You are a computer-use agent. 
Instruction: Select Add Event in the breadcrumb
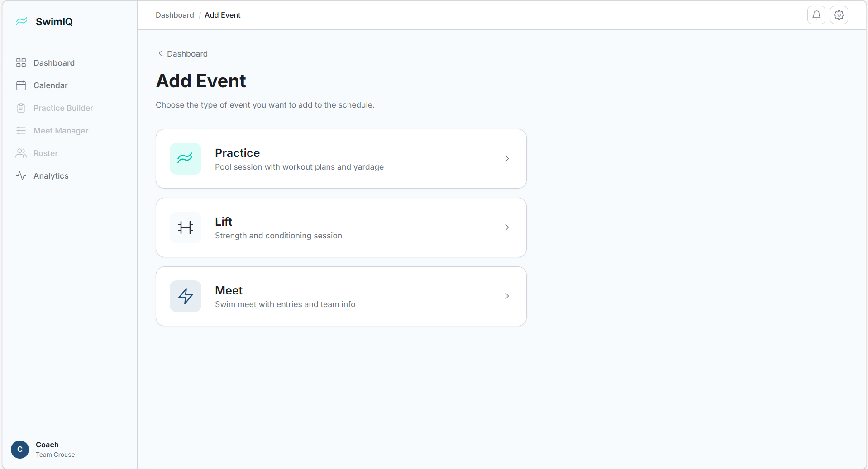pos(222,15)
